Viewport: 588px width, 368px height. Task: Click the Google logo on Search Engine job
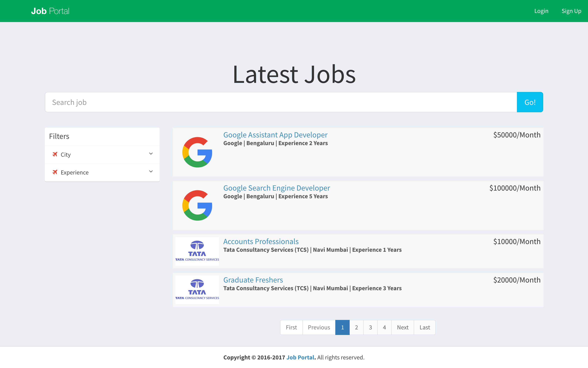click(x=197, y=205)
